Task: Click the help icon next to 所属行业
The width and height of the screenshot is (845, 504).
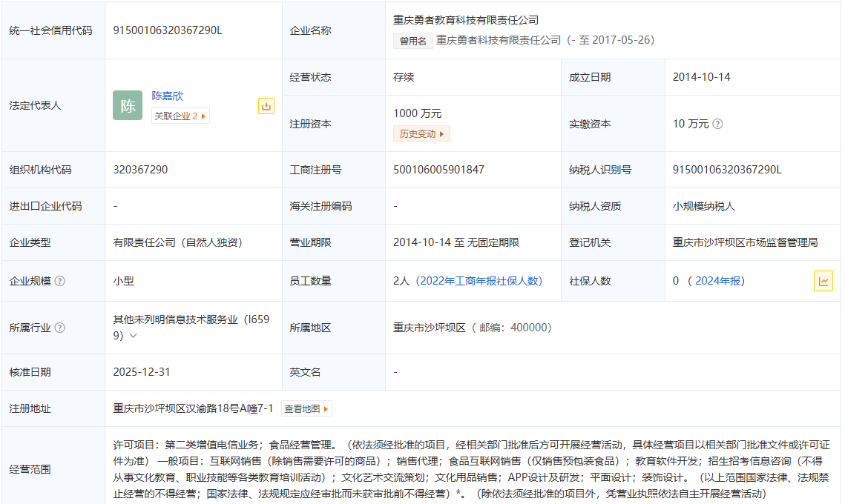Action: (x=60, y=328)
